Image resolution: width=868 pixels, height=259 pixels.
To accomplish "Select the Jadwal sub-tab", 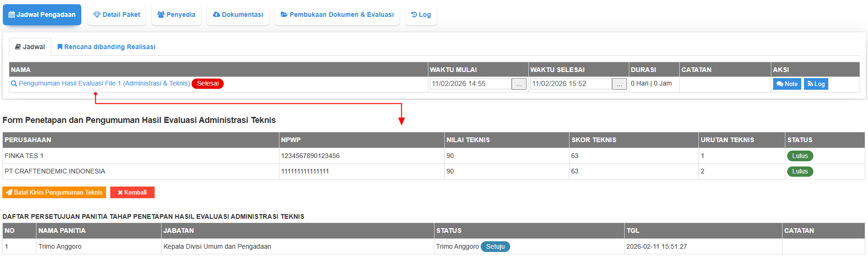I will coord(30,47).
